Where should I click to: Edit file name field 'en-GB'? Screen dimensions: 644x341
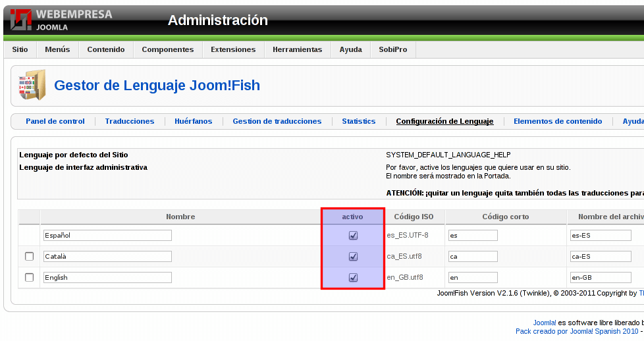(x=601, y=277)
